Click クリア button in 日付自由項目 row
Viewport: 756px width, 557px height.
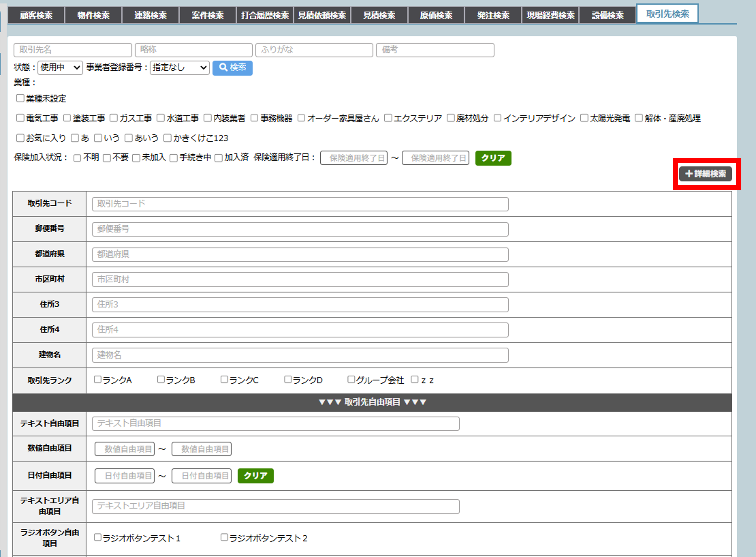pos(255,476)
